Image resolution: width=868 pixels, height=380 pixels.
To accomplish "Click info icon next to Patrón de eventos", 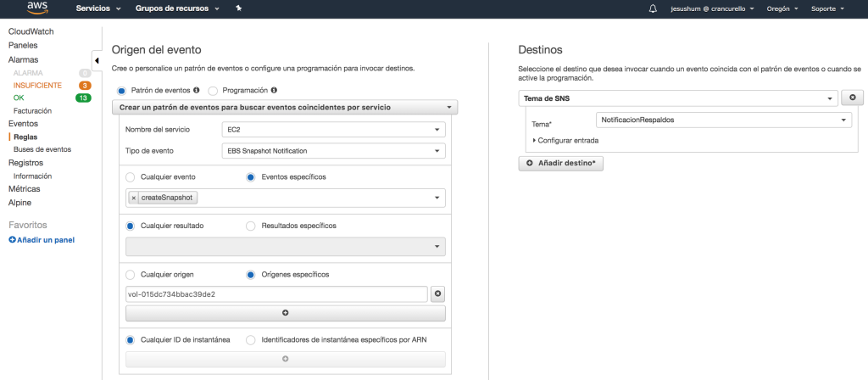I will pos(196,90).
